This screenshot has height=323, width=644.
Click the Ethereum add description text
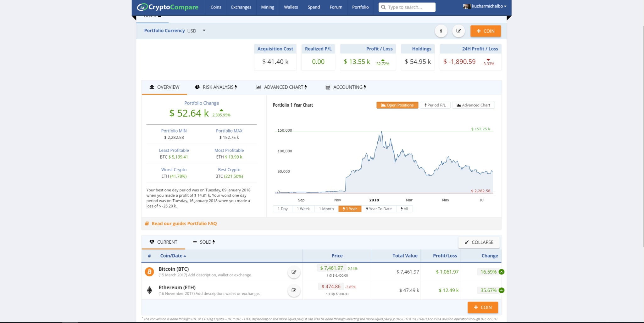[x=228, y=294]
